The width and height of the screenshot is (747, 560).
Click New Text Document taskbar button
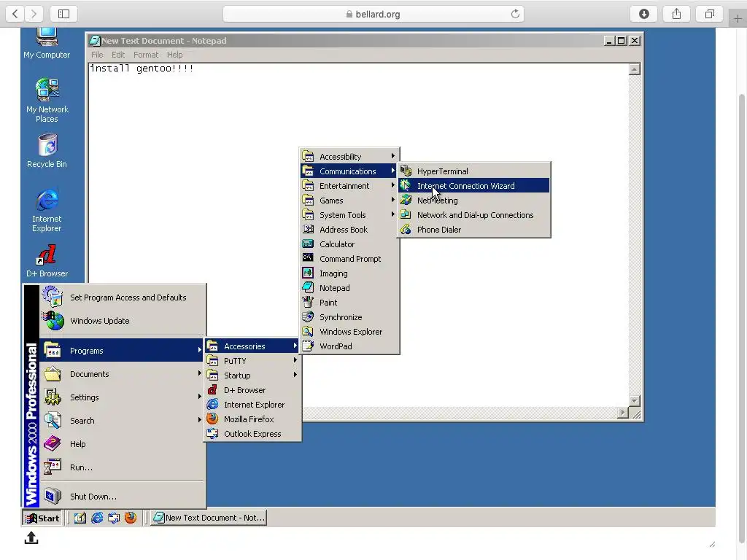pos(209,518)
